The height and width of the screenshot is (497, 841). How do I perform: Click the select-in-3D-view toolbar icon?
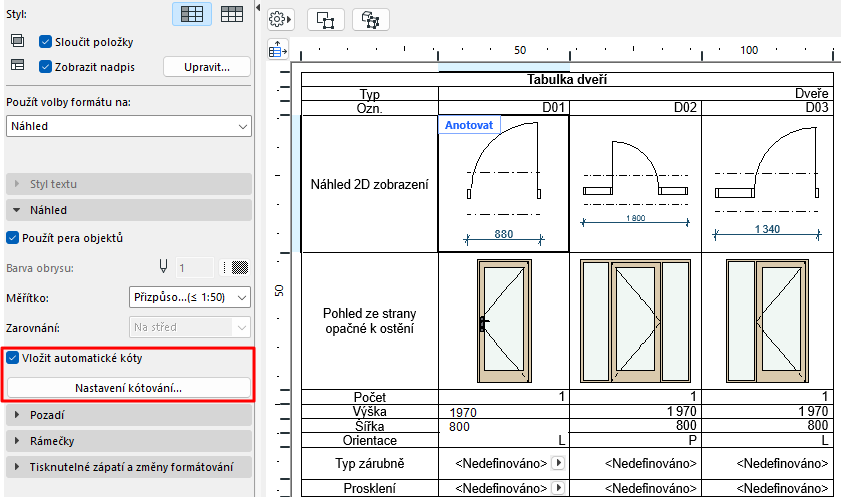point(370,19)
